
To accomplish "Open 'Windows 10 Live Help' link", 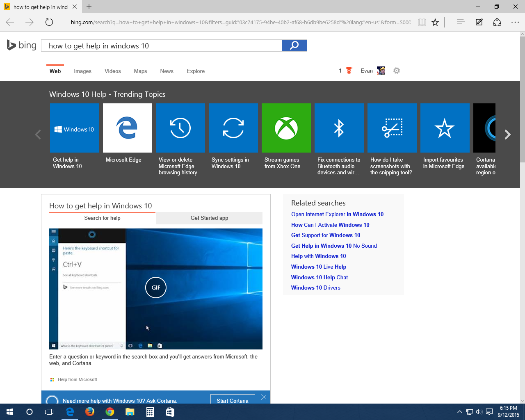I will 319,267.
